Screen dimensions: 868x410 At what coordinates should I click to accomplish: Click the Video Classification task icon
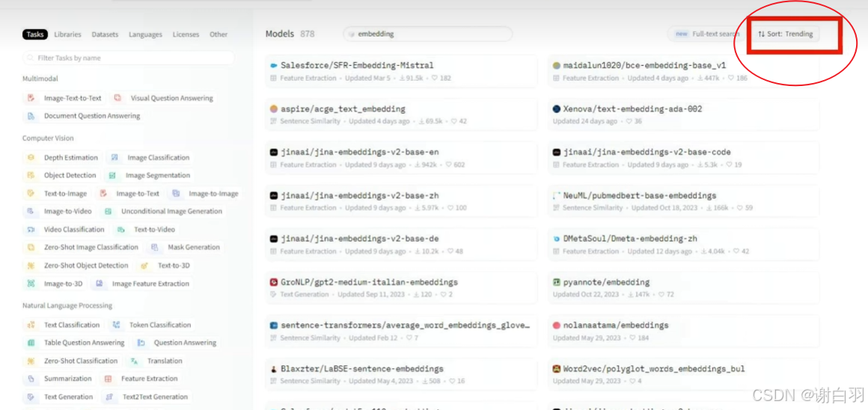31,230
